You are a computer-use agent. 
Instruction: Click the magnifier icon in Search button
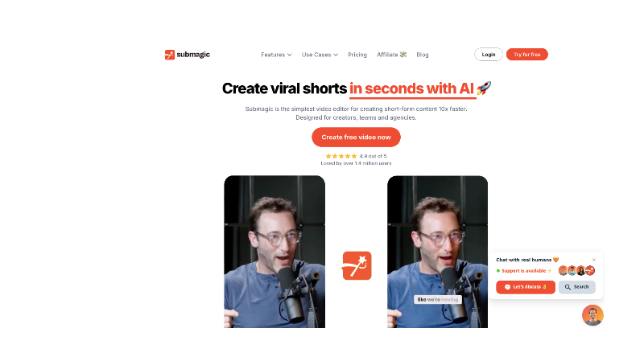568,287
